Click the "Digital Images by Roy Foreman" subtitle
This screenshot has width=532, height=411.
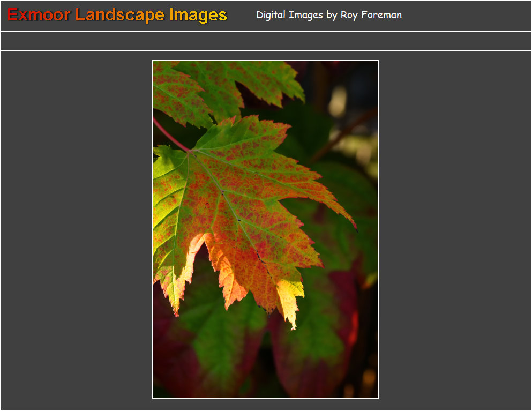[329, 15]
